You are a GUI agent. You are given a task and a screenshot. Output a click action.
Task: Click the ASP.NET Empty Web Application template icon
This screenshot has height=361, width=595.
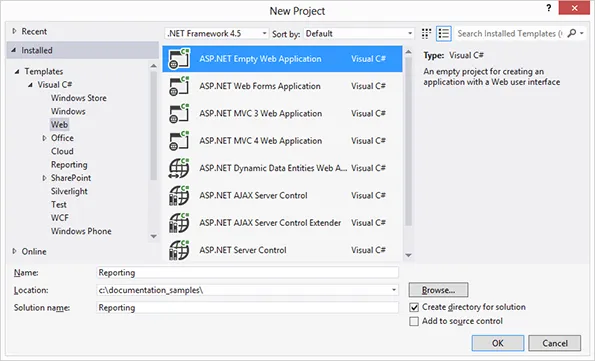(x=179, y=59)
